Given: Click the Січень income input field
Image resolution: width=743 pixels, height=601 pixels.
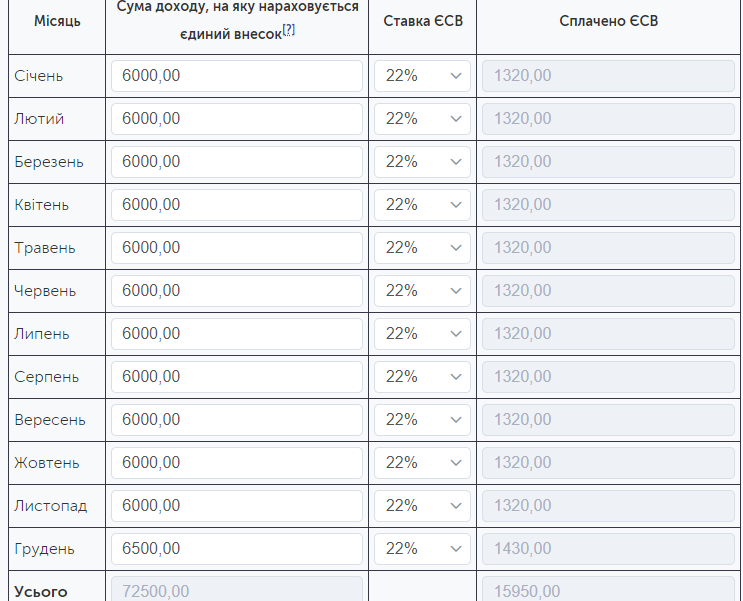Looking at the screenshot, I should 236,76.
